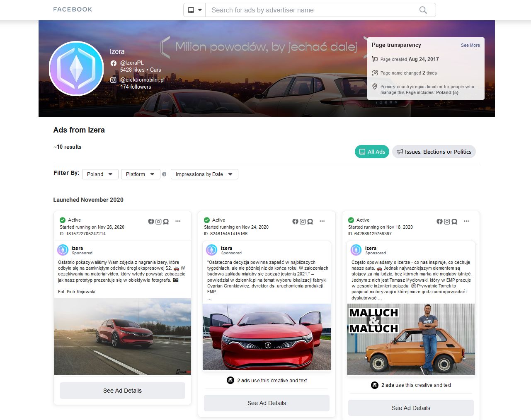This screenshot has width=531, height=420.
Task: Click the edit icon beside Page name changed
Action: coord(375,73)
